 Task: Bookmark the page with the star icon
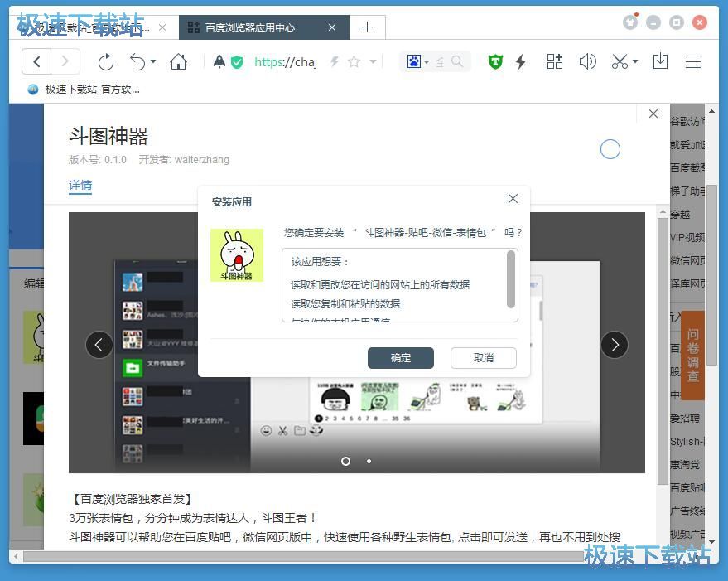coord(354,61)
